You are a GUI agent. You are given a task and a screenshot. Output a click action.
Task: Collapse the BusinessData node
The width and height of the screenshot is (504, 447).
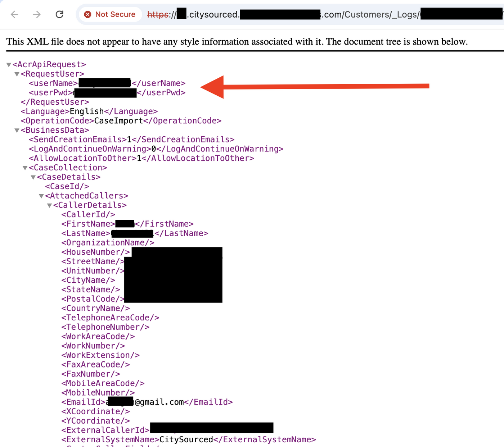click(x=17, y=130)
